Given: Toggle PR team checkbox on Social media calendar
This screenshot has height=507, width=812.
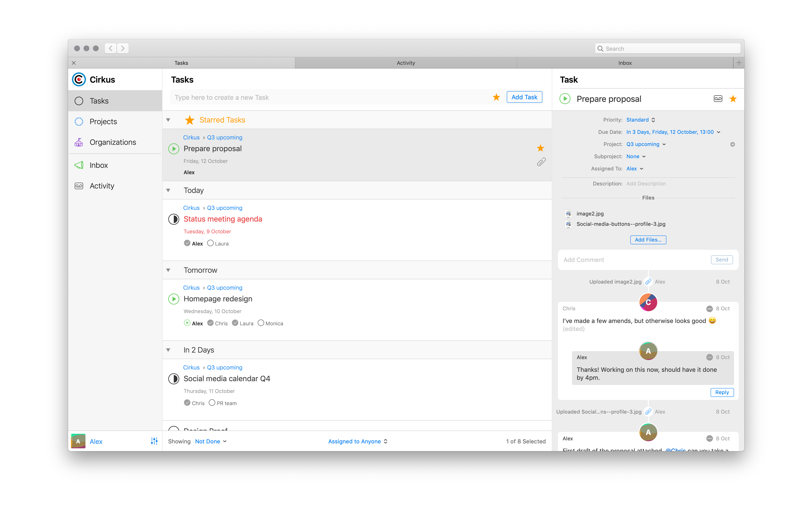Looking at the screenshot, I should click(212, 403).
